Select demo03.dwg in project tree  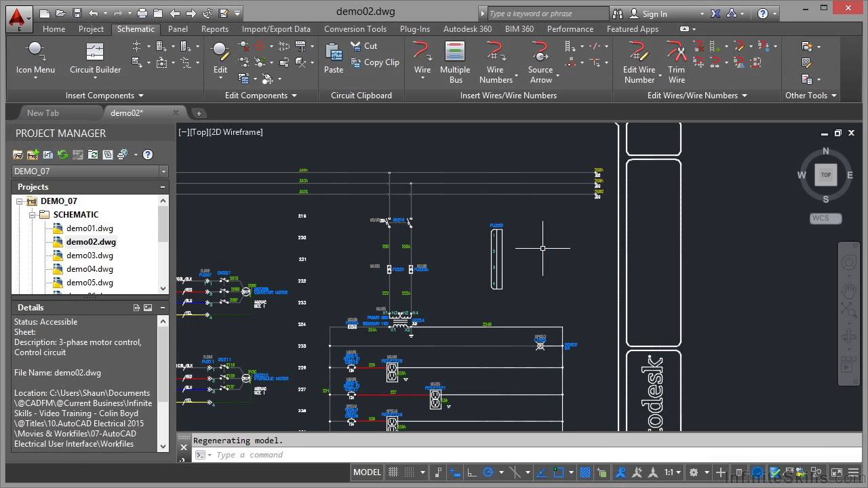(x=90, y=256)
